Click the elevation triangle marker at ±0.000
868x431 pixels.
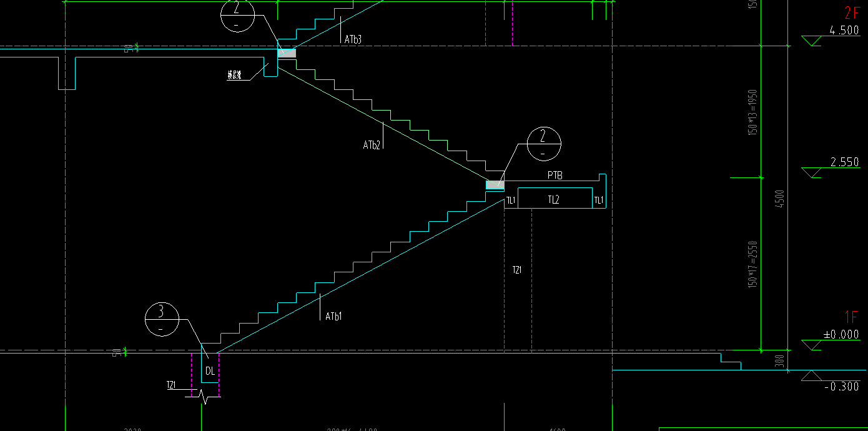(x=812, y=345)
